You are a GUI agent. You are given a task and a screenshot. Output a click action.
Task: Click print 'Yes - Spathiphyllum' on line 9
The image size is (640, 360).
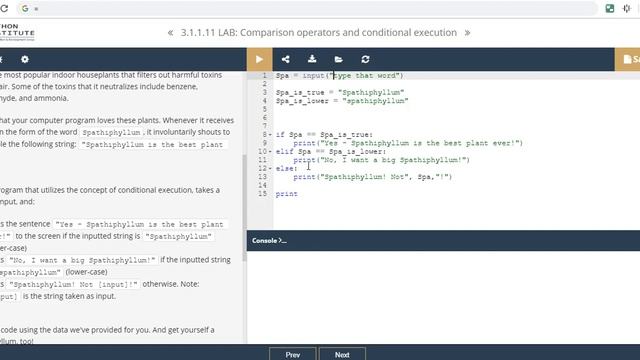pos(408,143)
